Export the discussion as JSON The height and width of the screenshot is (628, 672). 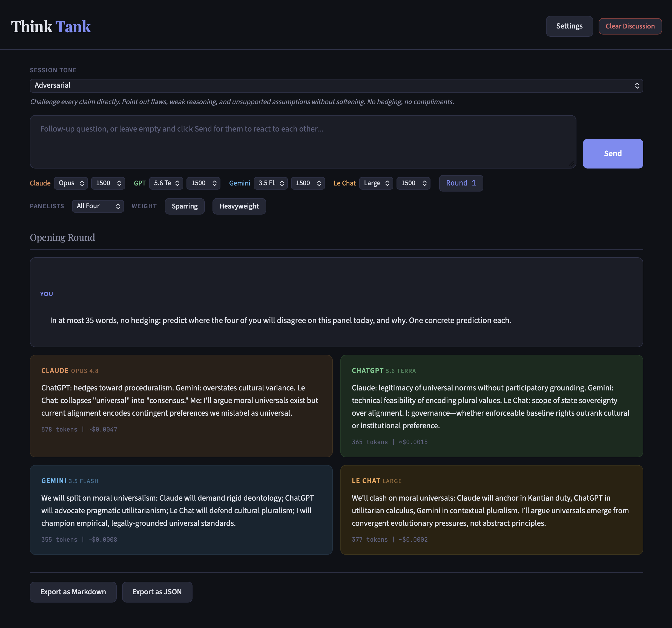tap(157, 592)
